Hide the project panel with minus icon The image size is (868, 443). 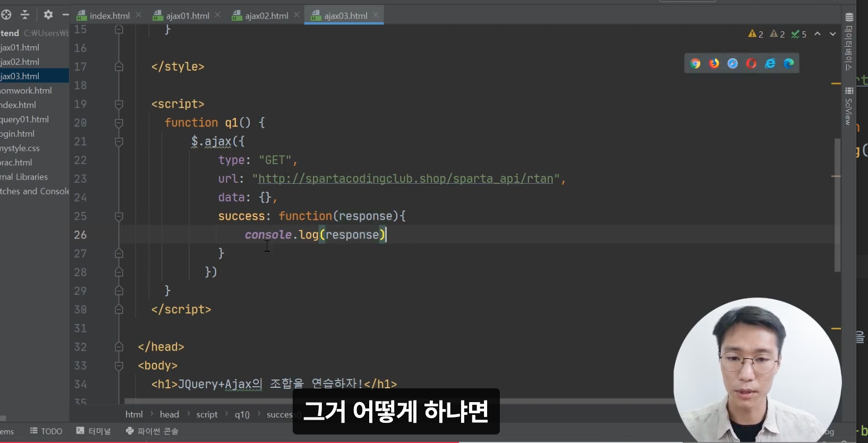pos(65,15)
